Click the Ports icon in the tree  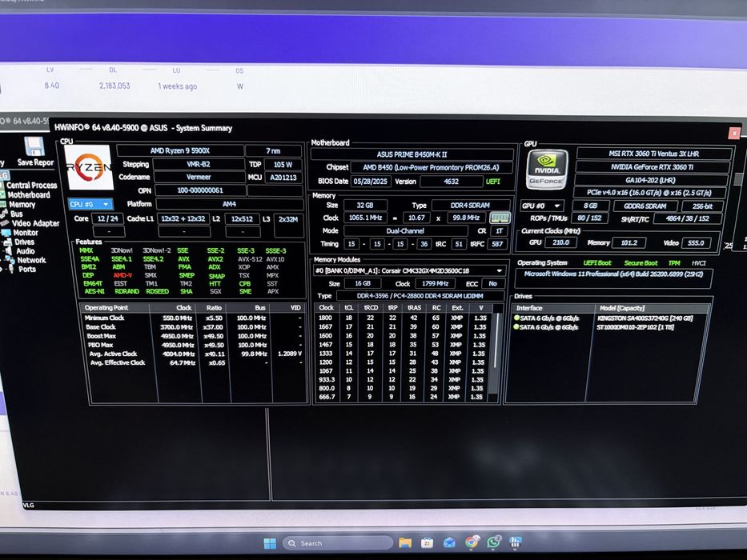pos(11,270)
